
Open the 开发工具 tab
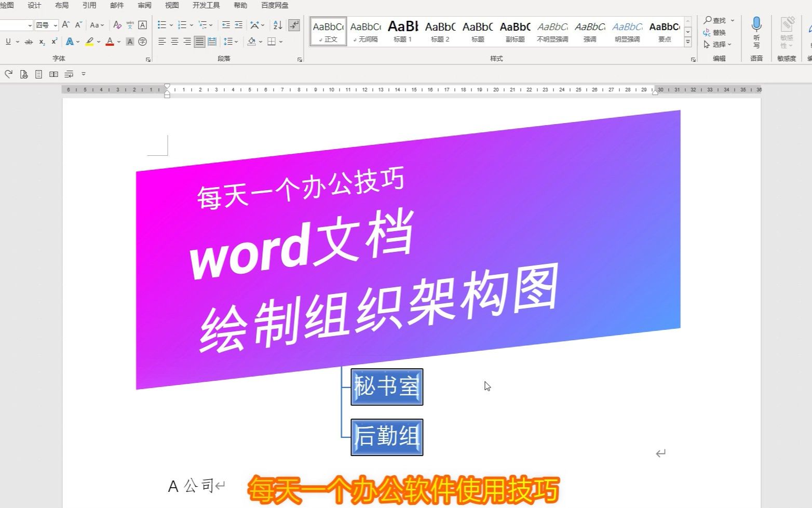tap(206, 5)
